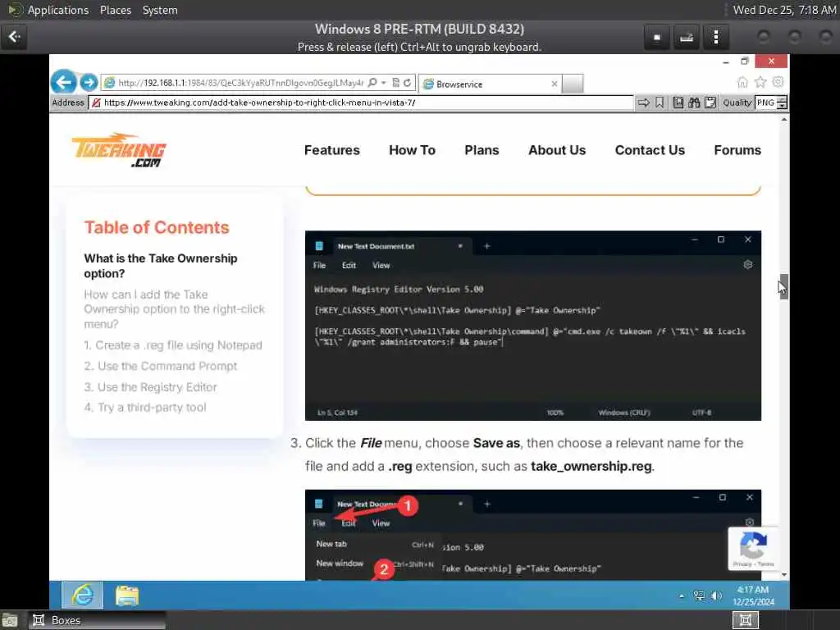Open a new blank tab in IE

pyautogui.click(x=573, y=84)
